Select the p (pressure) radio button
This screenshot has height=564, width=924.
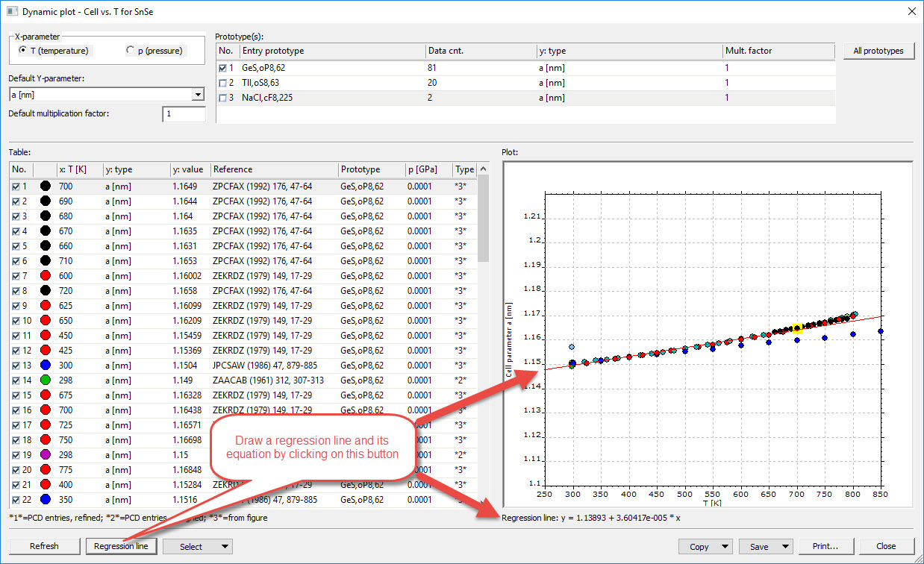click(x=131, y=51)
